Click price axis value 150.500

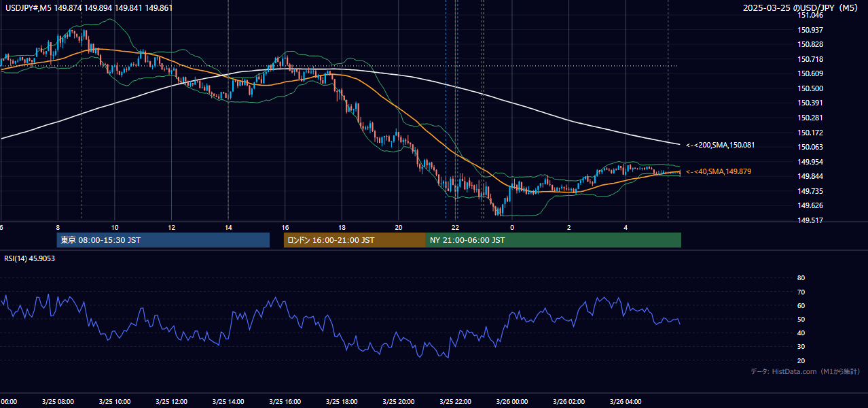(810, 88)
